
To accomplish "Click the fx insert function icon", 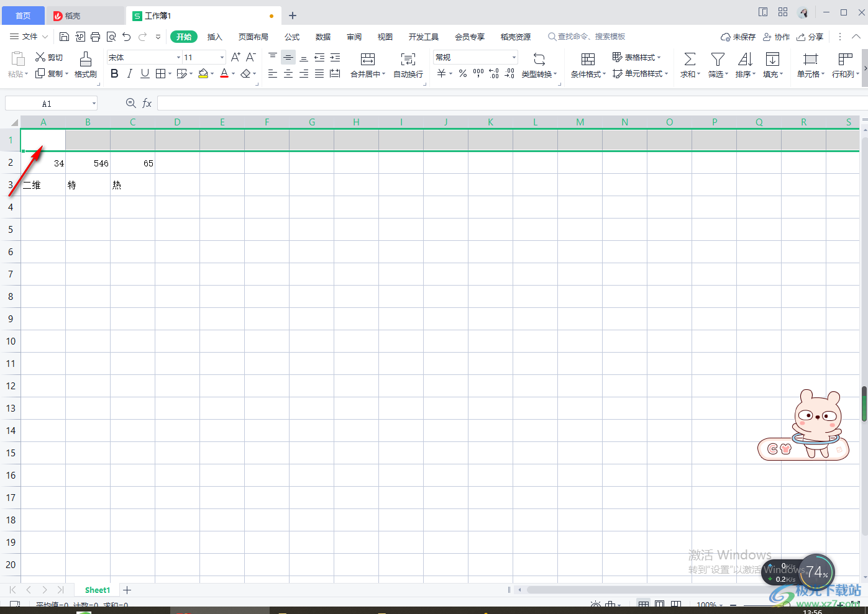I will coord(147,103).
